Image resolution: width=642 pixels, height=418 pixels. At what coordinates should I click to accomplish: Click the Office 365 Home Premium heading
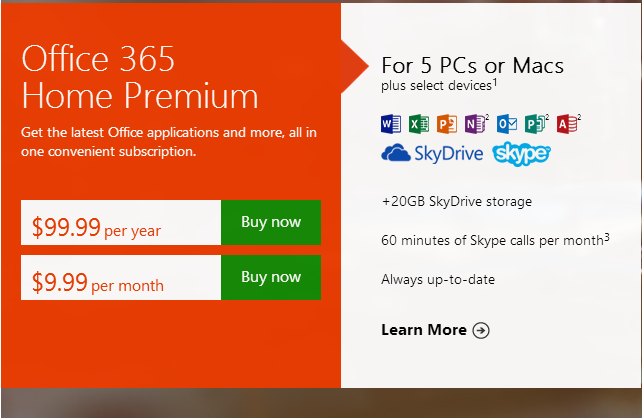pyautogui.click(x=140, y=77)
